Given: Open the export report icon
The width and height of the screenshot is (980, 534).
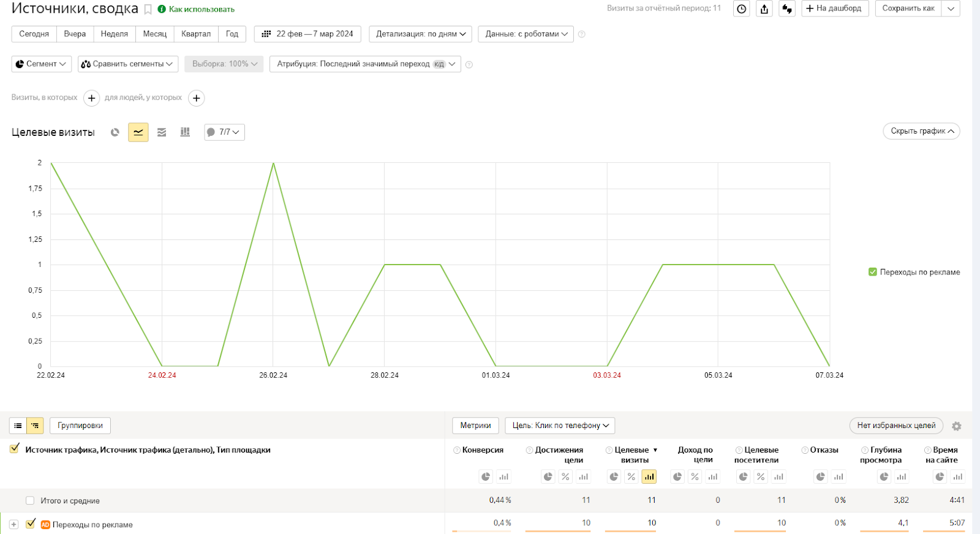Looking at the screenshot, I should [x=764, y=9].
